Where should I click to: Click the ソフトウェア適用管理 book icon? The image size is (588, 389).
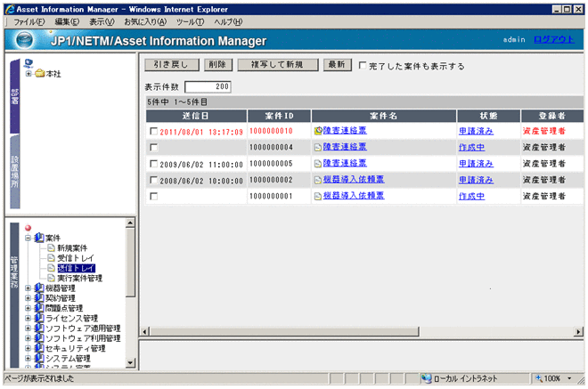[39, 328]
